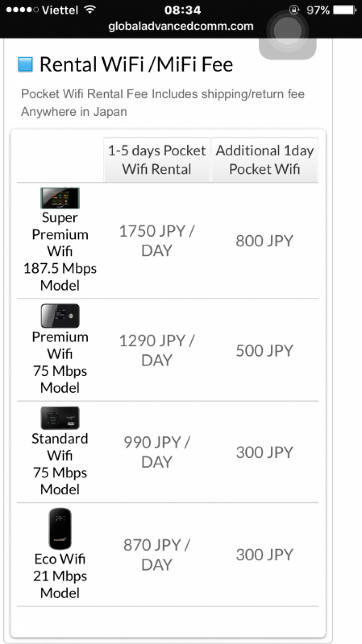Tap the 1750 JPY / DAY price
This screenshot has width=362, height=644.
(x=157, y=241)
